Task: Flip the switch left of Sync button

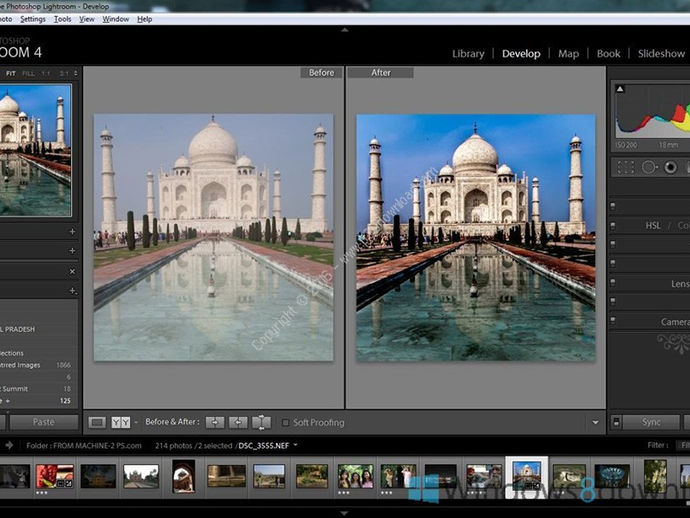Action: coord(616,422)
